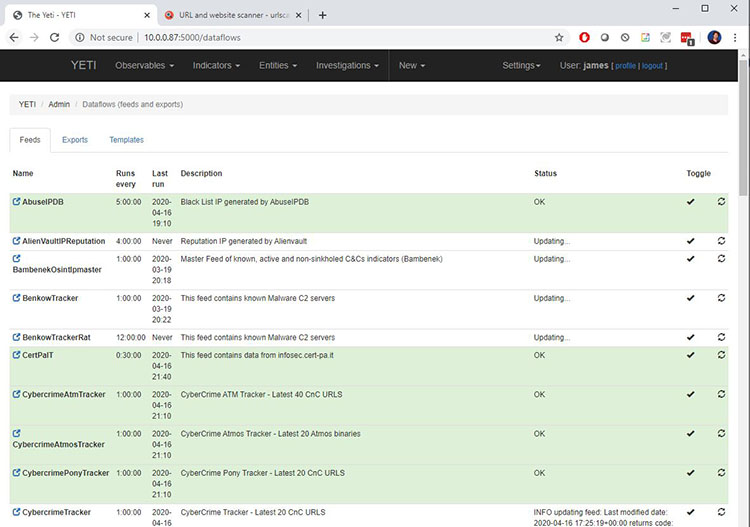Open BenkowTrackerRat external link icon
Image resolution: width=750 pixels, height=527 pixels.
(16, 337)
